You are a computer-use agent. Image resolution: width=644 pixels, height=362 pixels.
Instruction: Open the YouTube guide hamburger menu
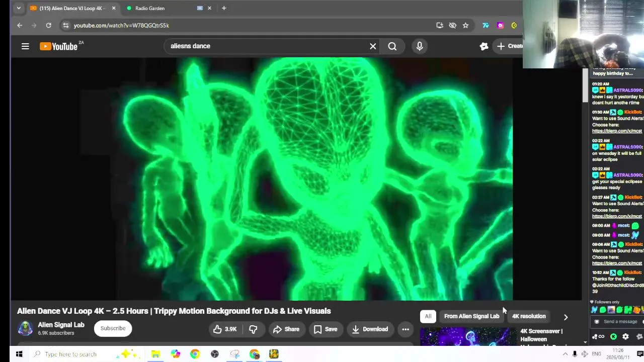click(25, 46)
